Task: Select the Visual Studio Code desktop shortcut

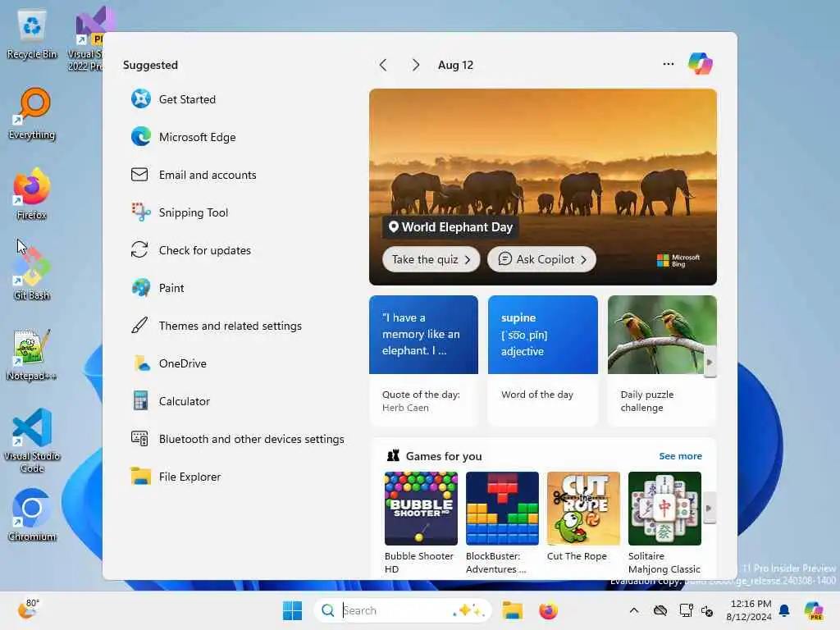Action: (32, 441)
